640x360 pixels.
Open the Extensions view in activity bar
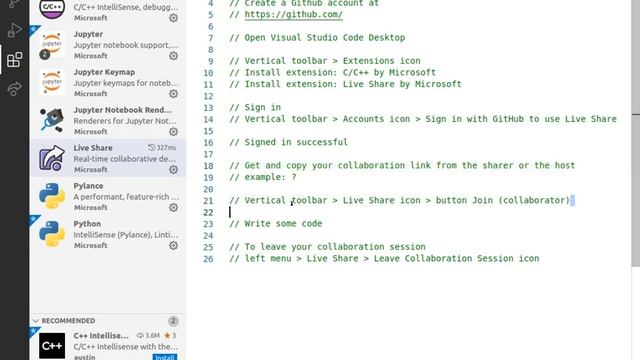click(x=15, y=60)
